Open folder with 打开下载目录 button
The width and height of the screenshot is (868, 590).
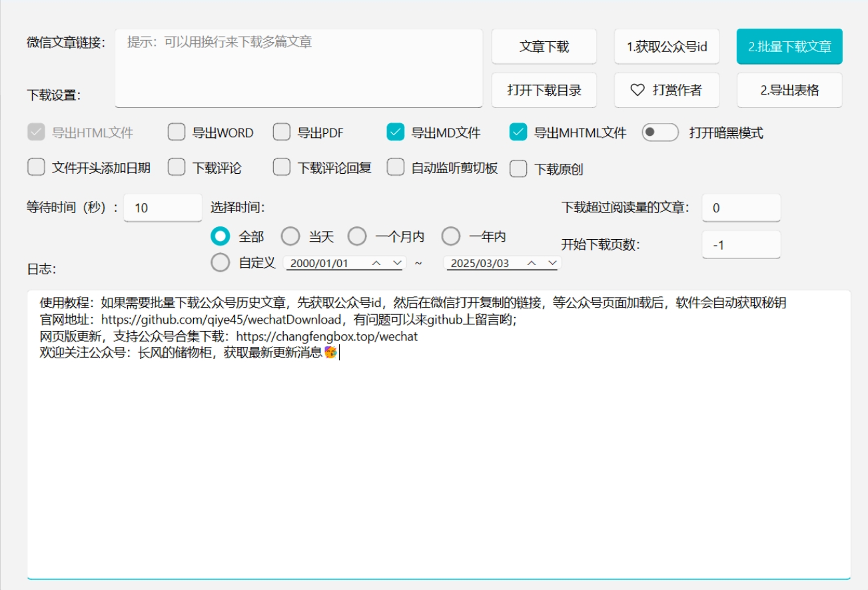(x=544, y=90)
